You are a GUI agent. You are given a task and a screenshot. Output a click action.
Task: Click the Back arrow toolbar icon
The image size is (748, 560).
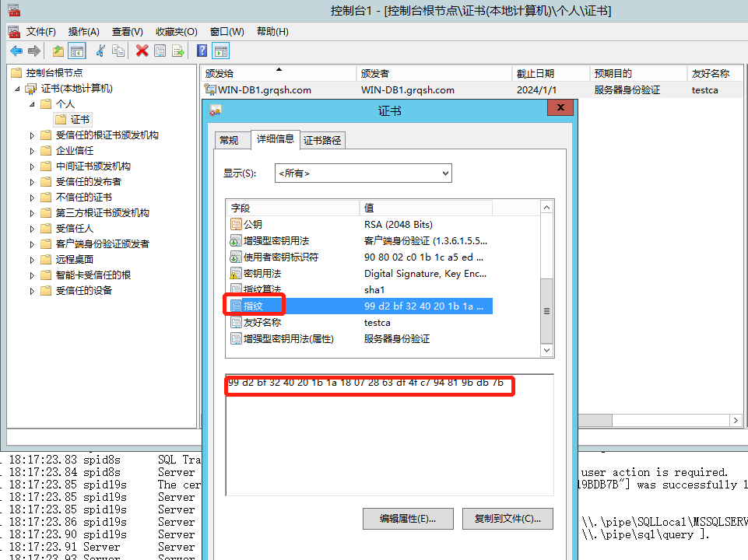[16, 51]
